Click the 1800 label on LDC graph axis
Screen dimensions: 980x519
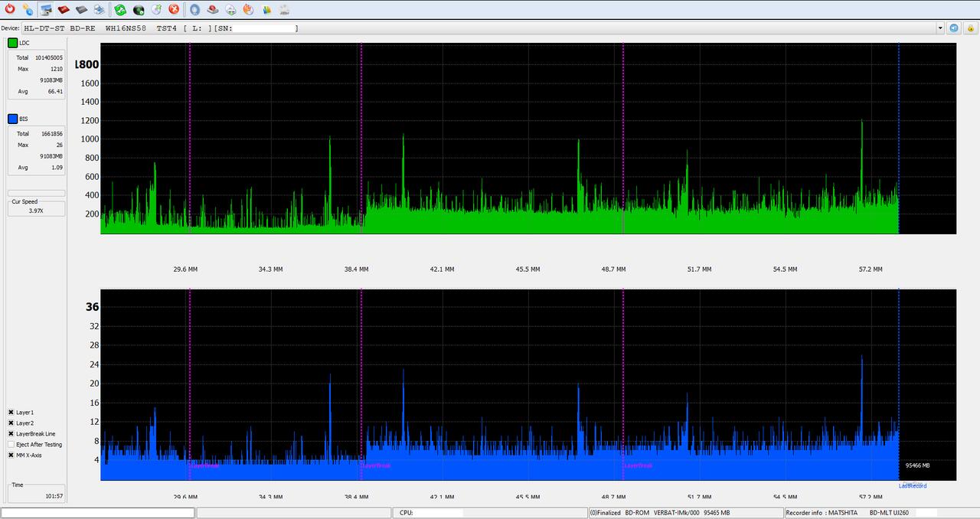click(87, 64)
